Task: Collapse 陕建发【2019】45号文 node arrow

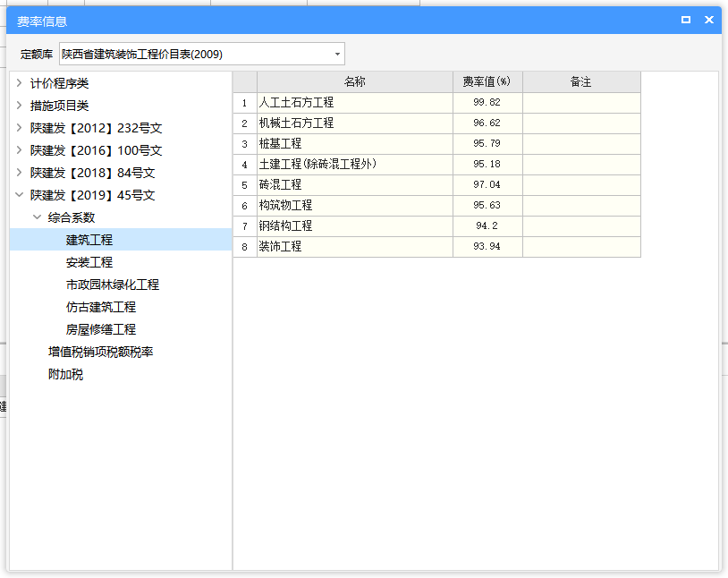Action: click(x=19, y=195)
